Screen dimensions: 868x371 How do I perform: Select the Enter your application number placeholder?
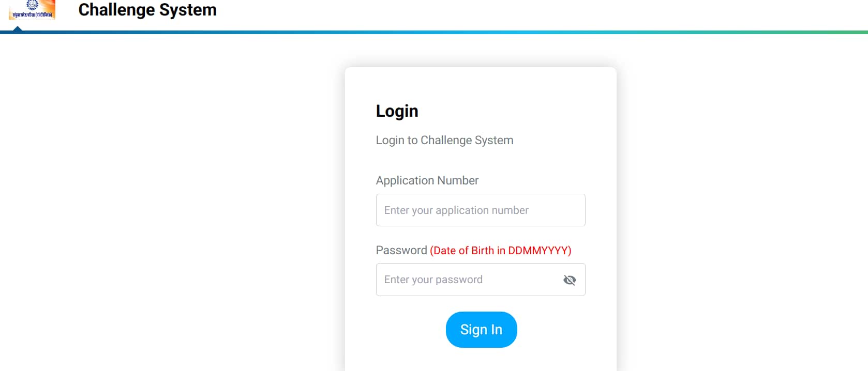point(456,210)
